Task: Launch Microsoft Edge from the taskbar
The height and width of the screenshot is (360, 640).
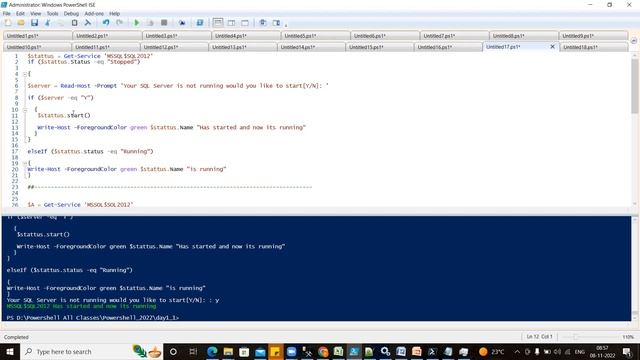Action: coord(212,351)
